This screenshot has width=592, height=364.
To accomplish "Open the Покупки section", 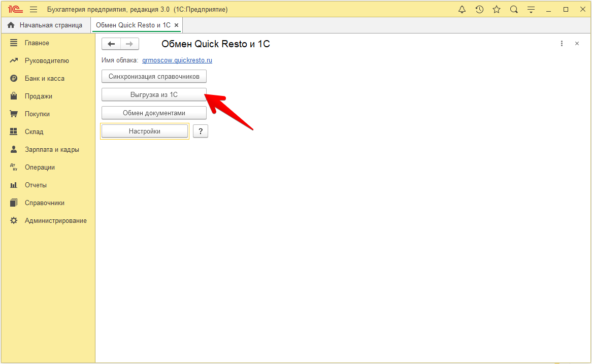I will 48,114.
